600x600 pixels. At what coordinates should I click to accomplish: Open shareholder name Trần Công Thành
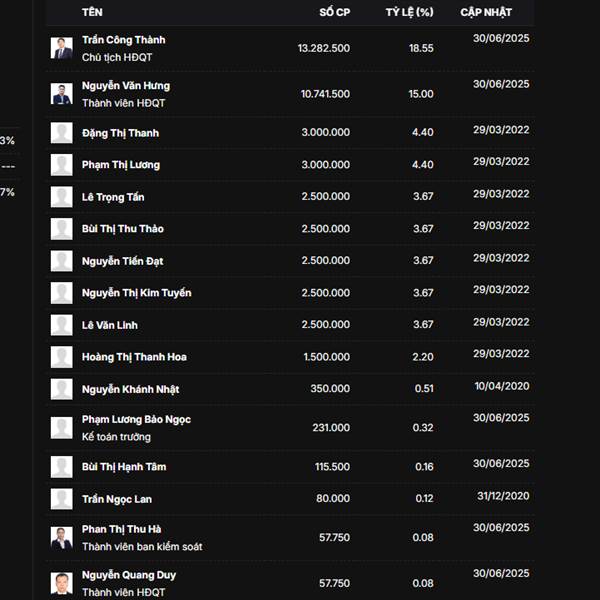124,40
